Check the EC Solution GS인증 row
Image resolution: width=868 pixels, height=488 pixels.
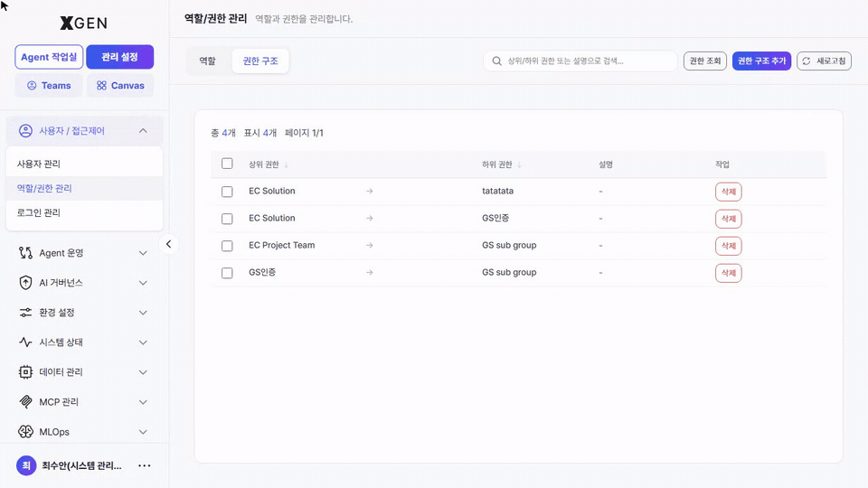pos(227,219)
